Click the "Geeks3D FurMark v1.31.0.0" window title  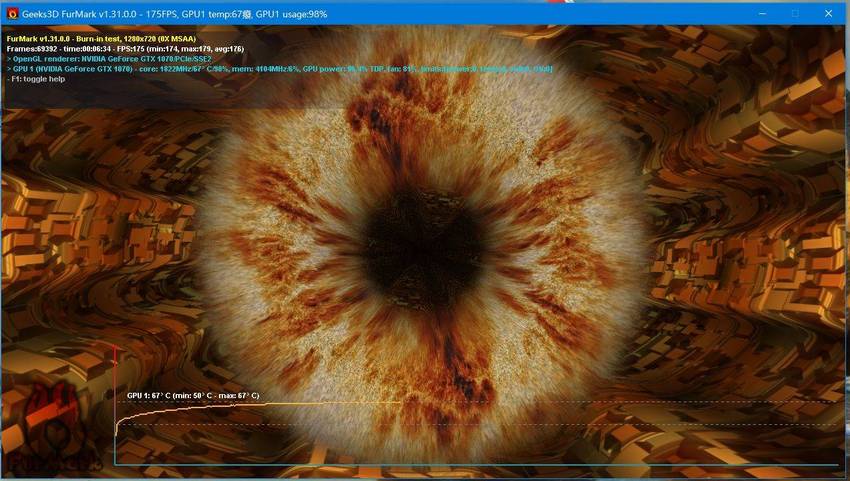point(175,15)
